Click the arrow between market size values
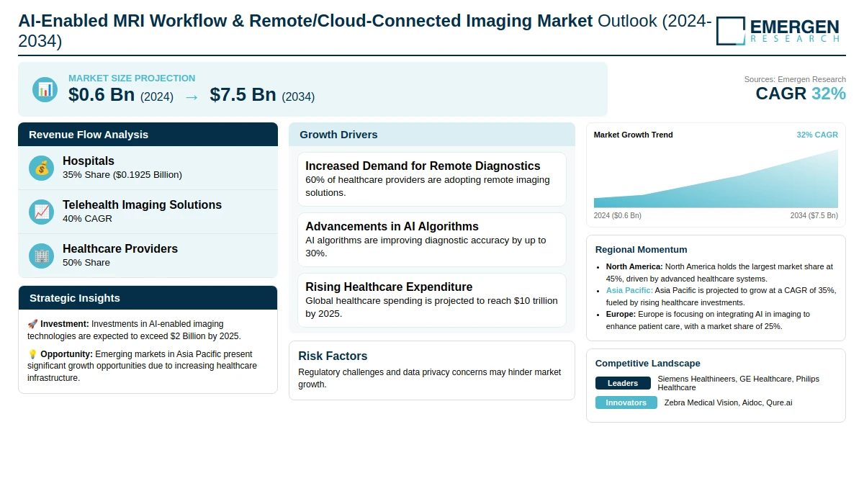Image resolution: width=864 pixels, height=504 pixels. pyautogui.click(x=192, y=96)
